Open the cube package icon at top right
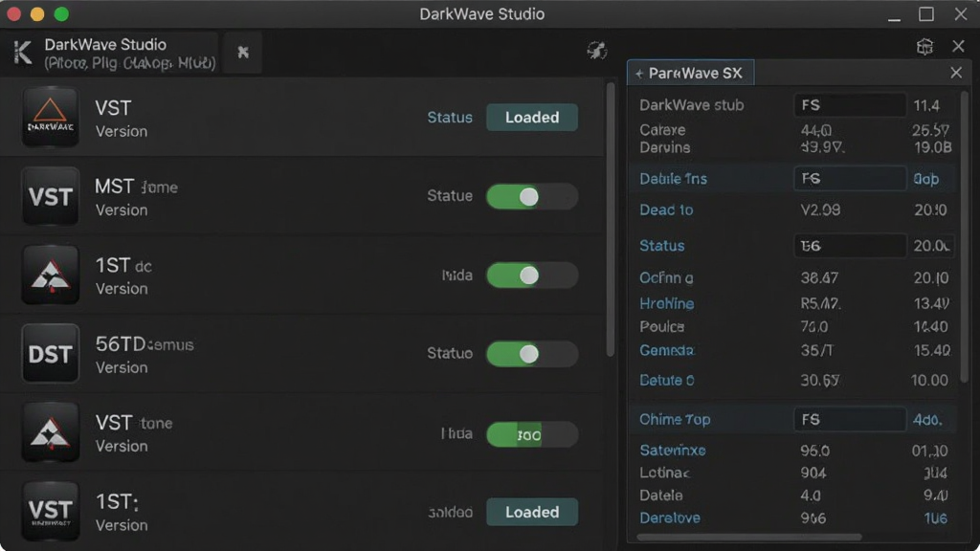The height and width of the screenshot is (551, 980). click(x=924, y=46)
